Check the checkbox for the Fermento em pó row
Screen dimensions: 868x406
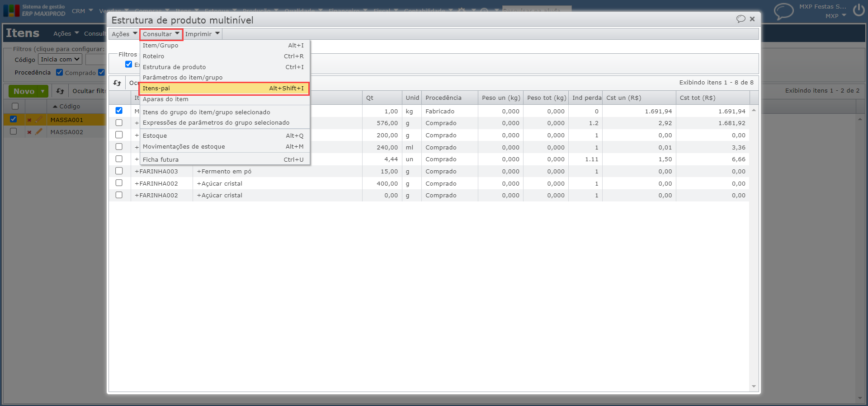[x=119, y=171]
